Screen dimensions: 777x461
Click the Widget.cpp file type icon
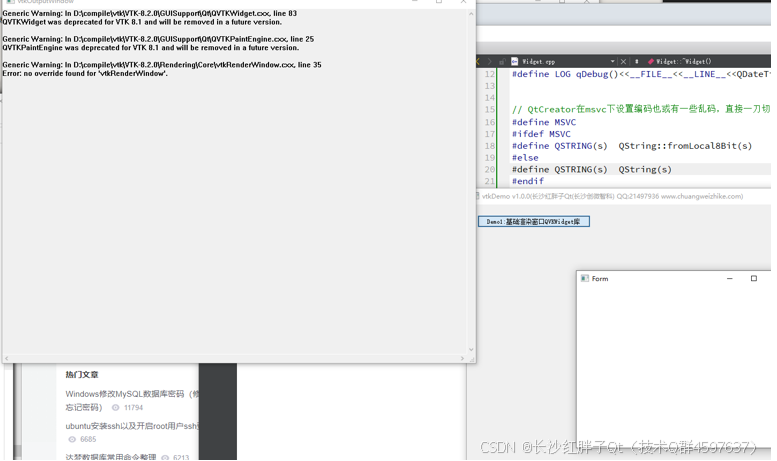point(514,61)
